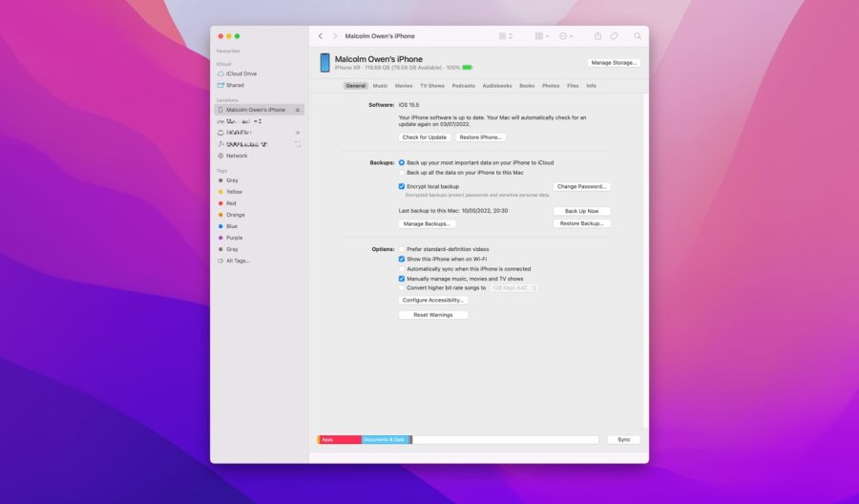Screen dimensions: 859x504
Task: Select the Red tag
Action: pos(231,203)
